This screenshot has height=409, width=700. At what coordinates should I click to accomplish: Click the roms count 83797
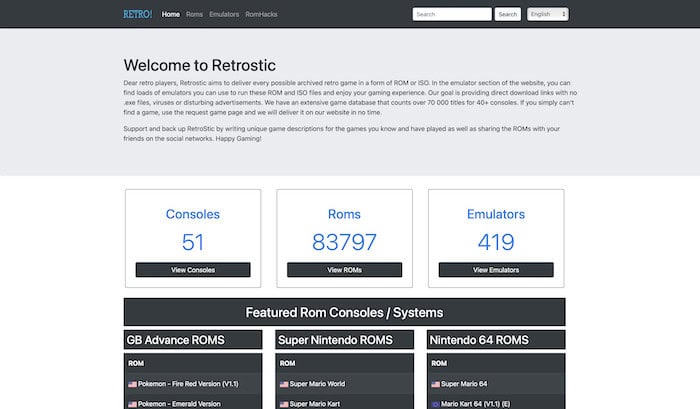point(344,242)
